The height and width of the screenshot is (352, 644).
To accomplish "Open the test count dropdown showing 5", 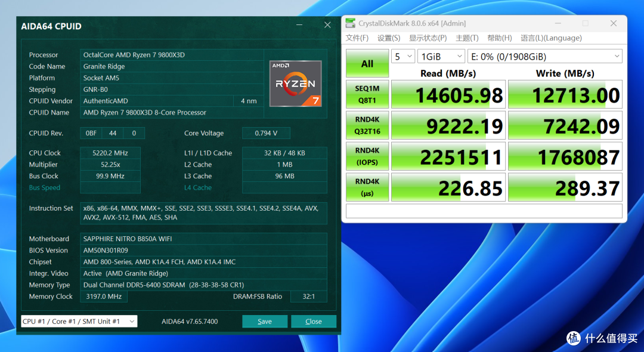I will pos(403,57).
